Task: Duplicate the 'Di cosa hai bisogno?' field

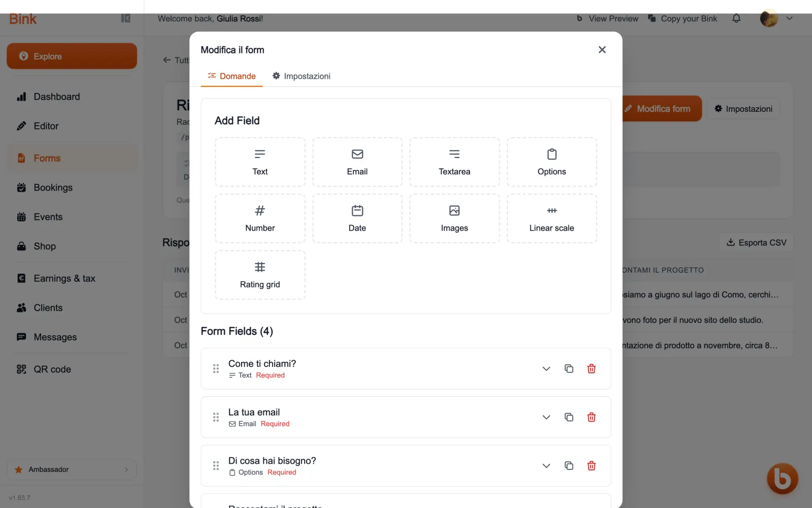Action: (569, 466)
